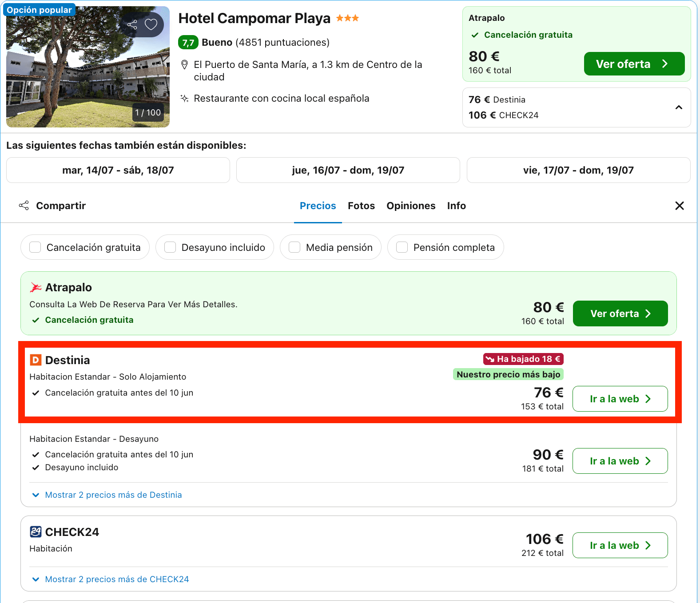Screen dimensions: 700x603
Task: Click the Destinia logo icon
Action: [36, 360]
